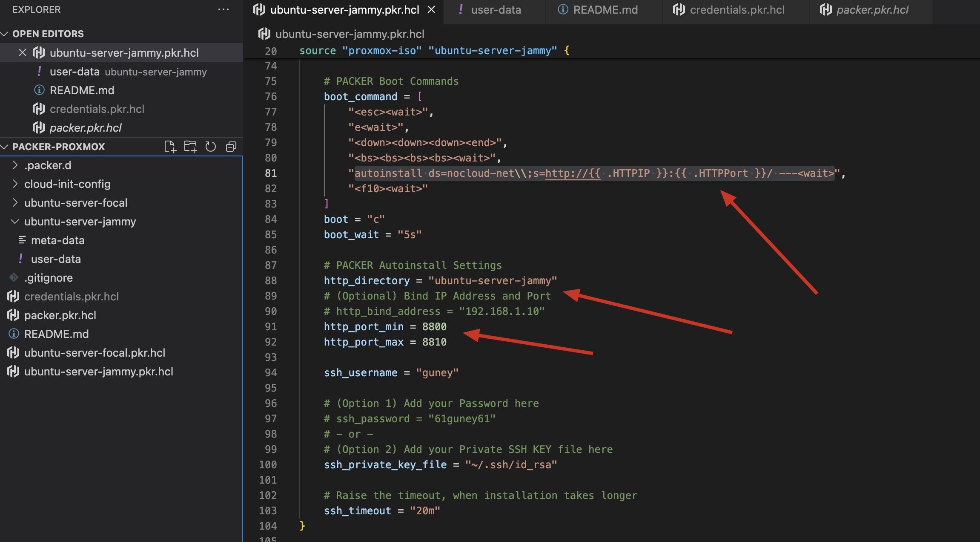Click the HCL icon of ubuntu-server-jammy.pkr.hcl in tree
Screen dimensions: 980x542
(x=13, y=371)
